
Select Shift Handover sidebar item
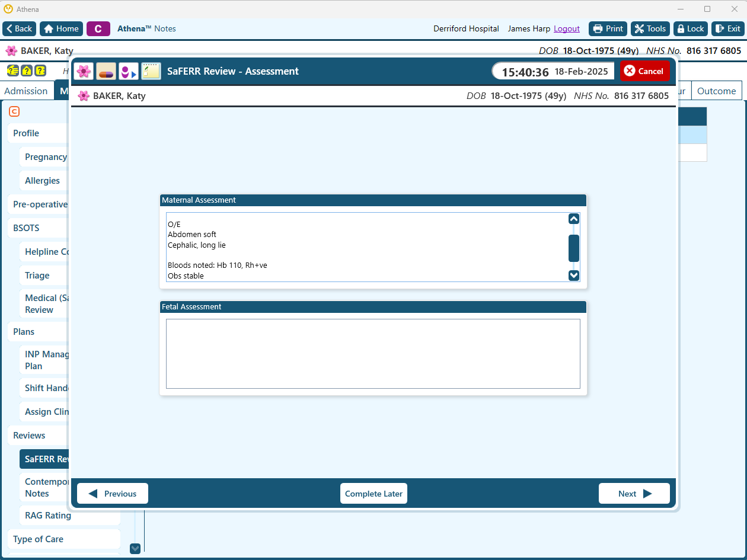pyautogui.click(x=44, y=388)
